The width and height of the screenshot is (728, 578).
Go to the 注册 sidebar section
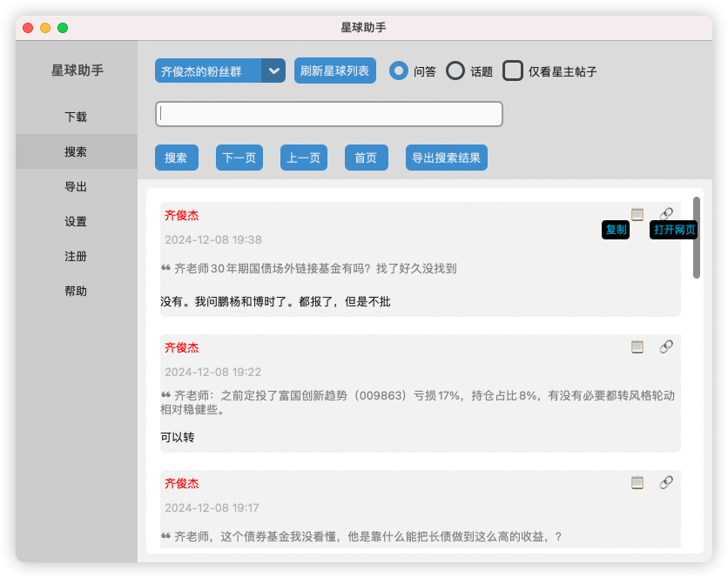tap(76, 256)
